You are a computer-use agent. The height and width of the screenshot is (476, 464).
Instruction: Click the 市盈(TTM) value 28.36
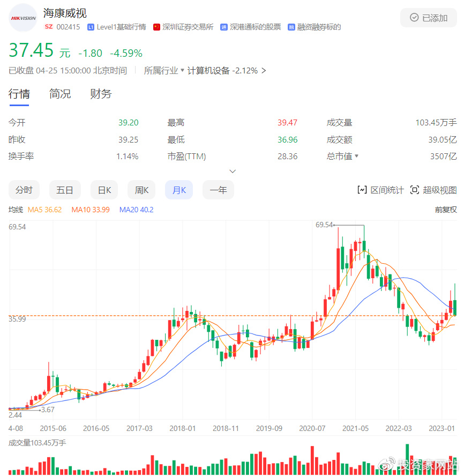coord(287,157)
